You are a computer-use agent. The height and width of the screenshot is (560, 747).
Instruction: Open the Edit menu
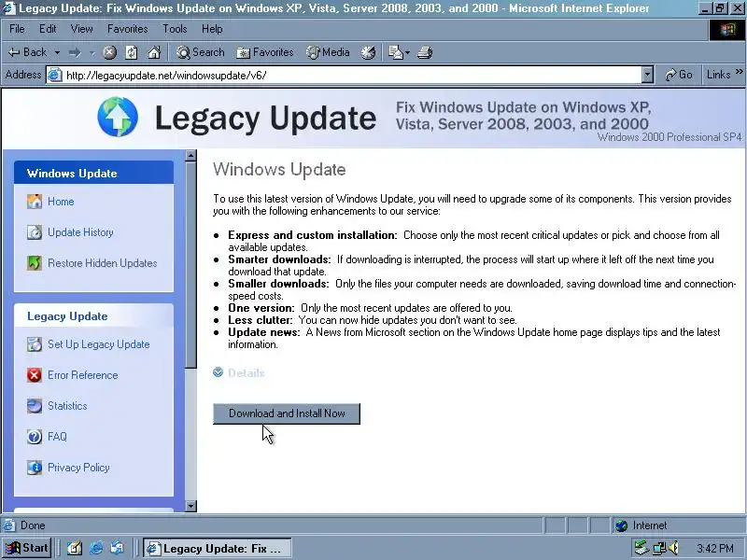[48, 29]
